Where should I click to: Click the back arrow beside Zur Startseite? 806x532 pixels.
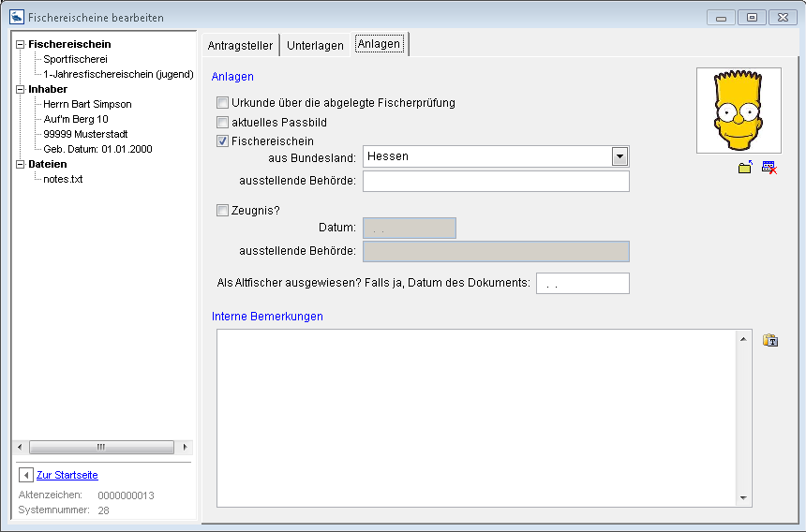click(x=25, y=475)
